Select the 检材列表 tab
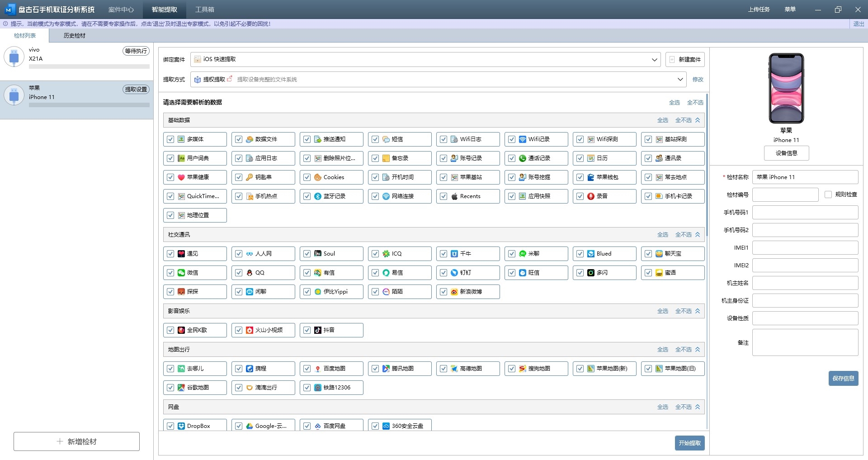The height and width of the screenshot is (460, 868). click(25, 36)
